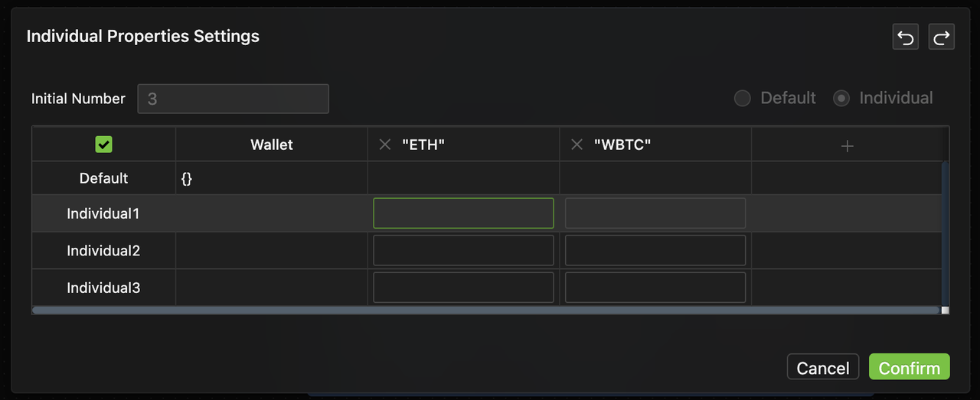Add a new column with plus icon
The image size is (980, 400).
[847, 145]
